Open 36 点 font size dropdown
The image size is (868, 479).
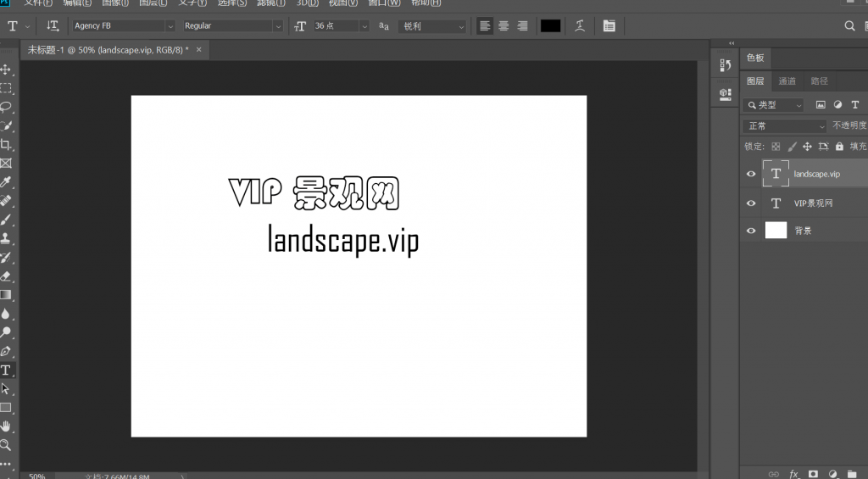pyautogui.click(x=364, y=26)
